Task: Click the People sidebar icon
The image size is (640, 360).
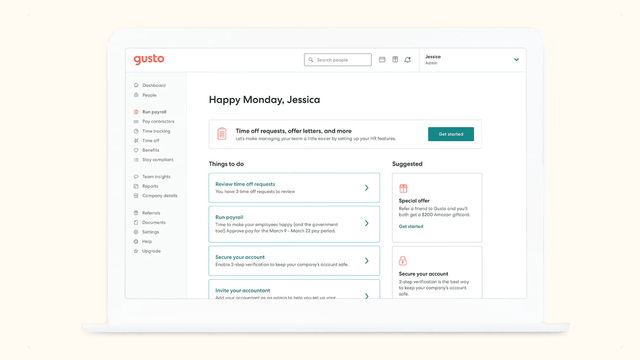Action: coord(136,95)
